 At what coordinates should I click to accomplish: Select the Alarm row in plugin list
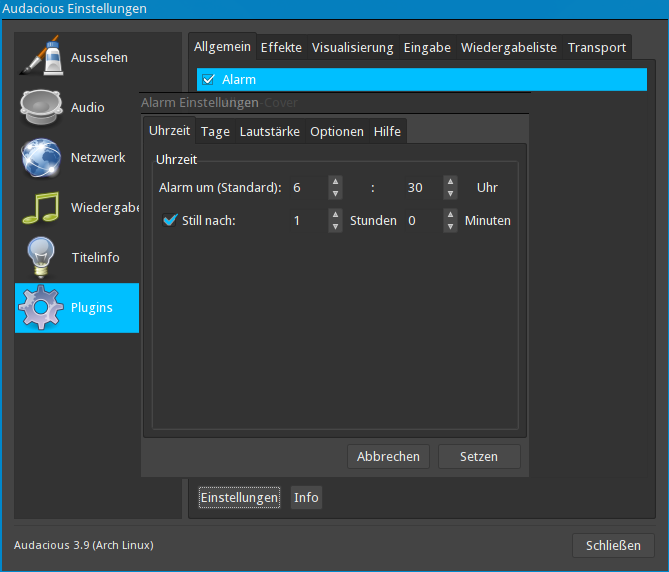pyautogui.click(x=422, y=79)
